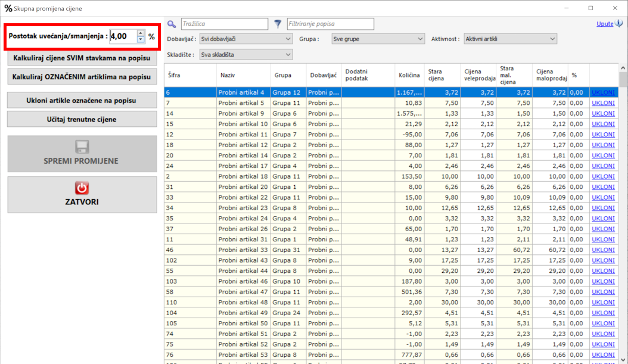Sort by the Količina column header

point(409,75)
